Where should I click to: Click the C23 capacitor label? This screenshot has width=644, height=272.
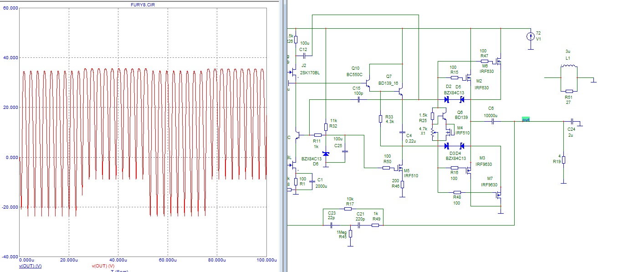[332, 213]
